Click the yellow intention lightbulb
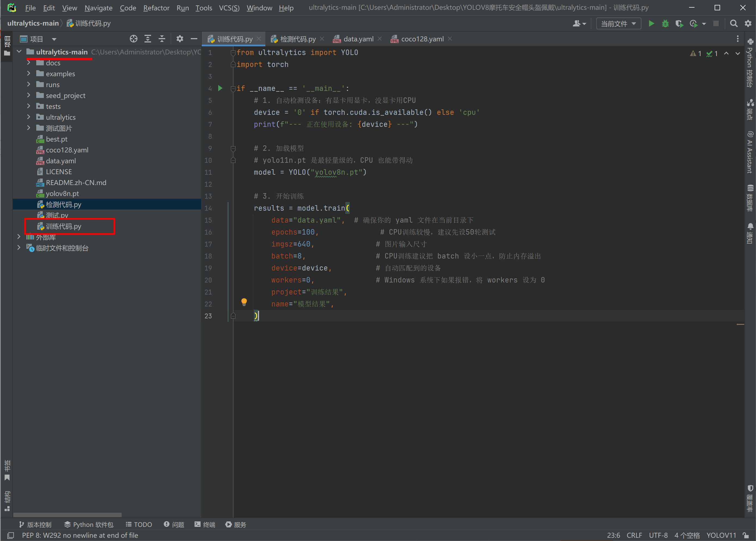The image size is (756, 541). 244,302
